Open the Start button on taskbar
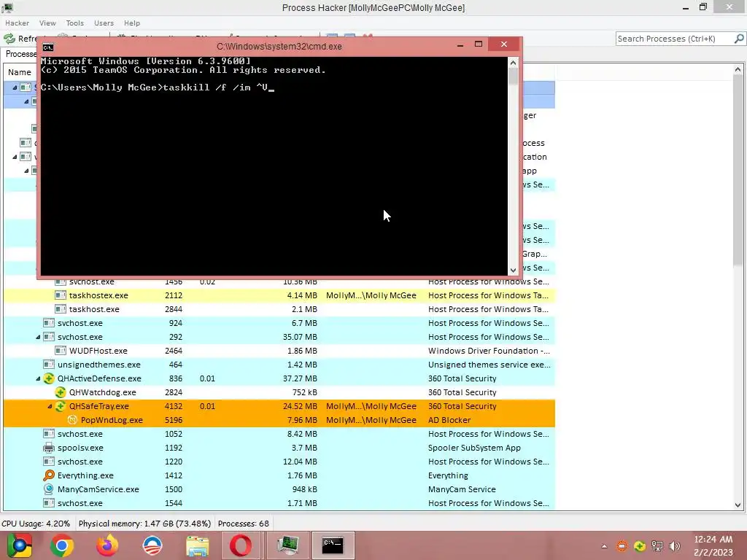Viewport: 747px width, 560px height. pos(19,545)
